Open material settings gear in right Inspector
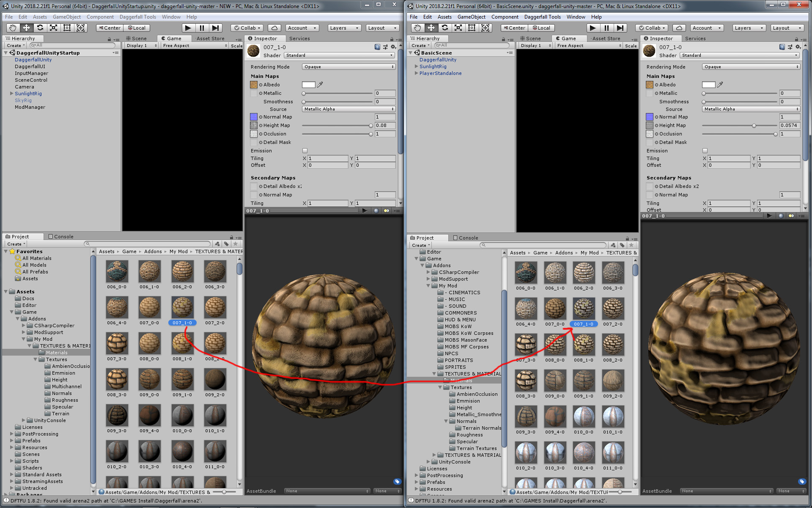 click(798, 47)
